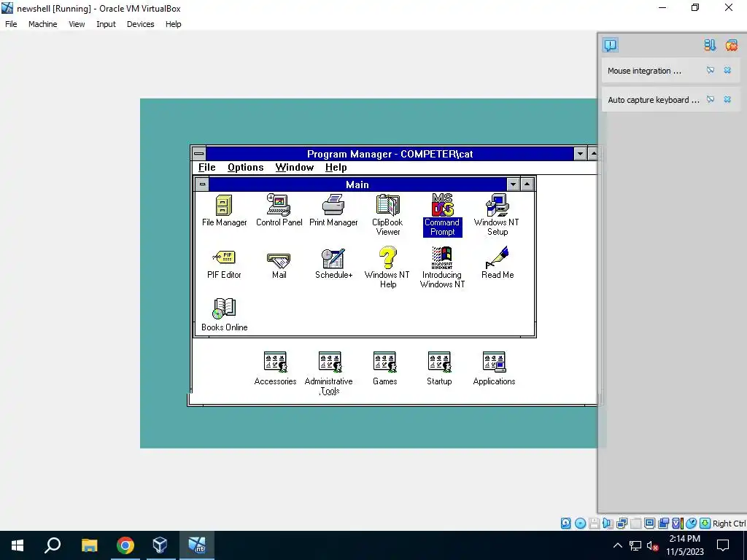Show hidden tray icons chevron
The height and width of the screenshot is (560, 747).
click(617, 545)
